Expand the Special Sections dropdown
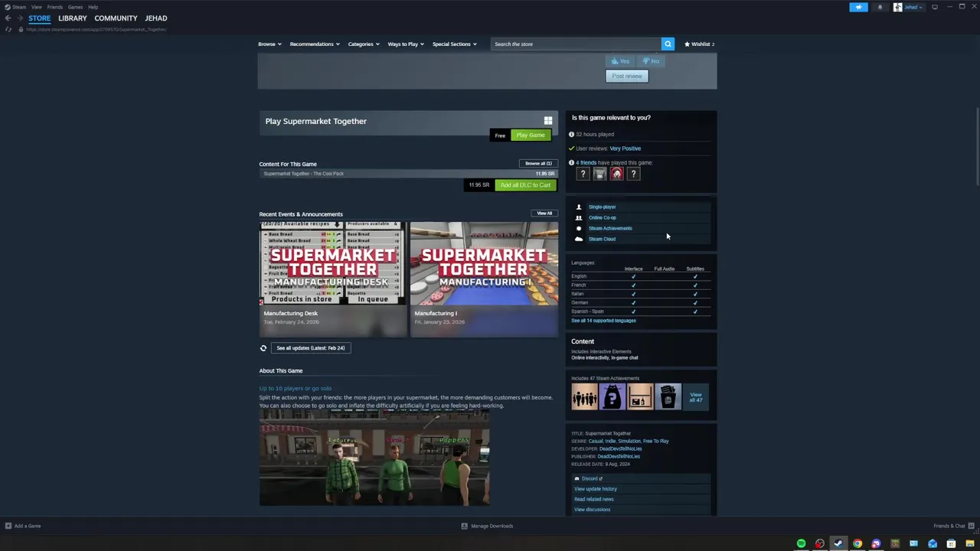The height and width of the screenshot is (551, 980). point(454,44)
